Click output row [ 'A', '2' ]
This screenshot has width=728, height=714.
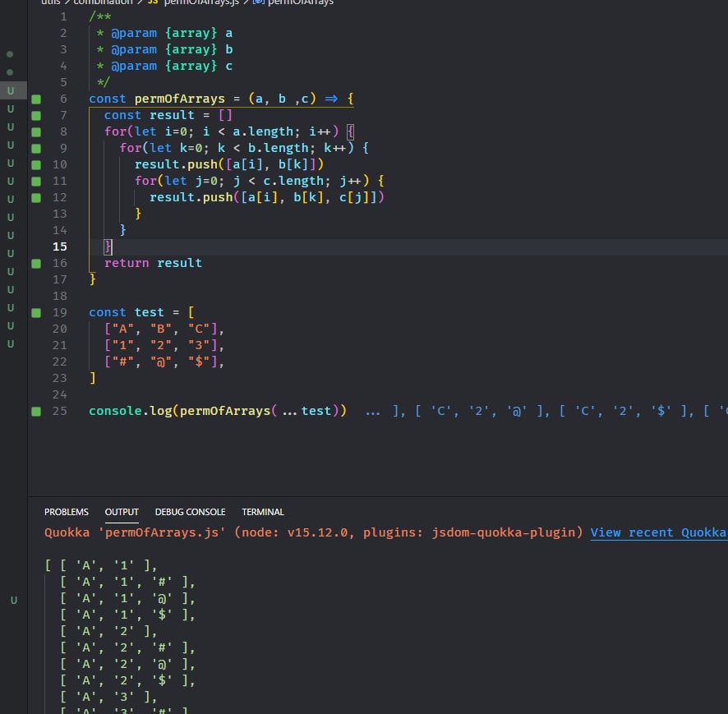point(108,631)
